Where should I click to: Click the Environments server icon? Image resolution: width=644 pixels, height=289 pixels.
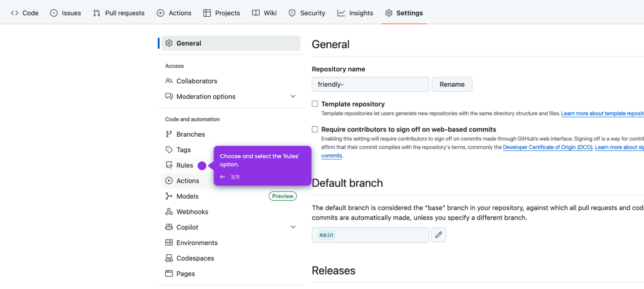tap(169, 243)
